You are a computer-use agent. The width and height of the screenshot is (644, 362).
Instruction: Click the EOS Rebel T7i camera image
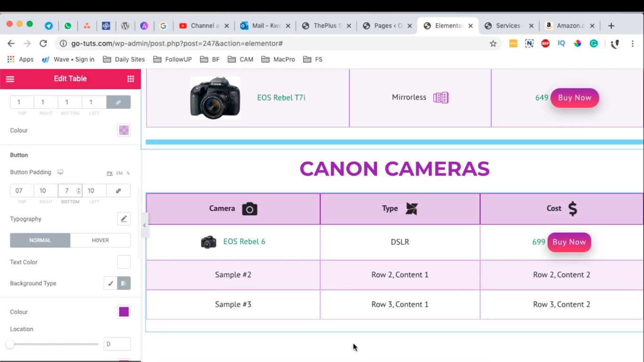[215, 98]
